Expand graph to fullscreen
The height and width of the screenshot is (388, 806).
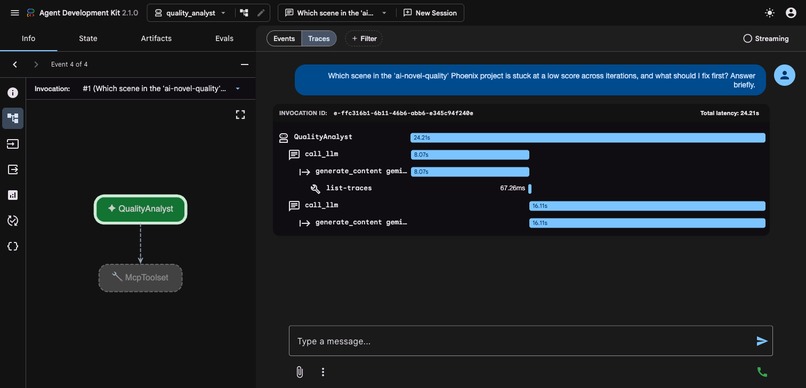[240, 115]
